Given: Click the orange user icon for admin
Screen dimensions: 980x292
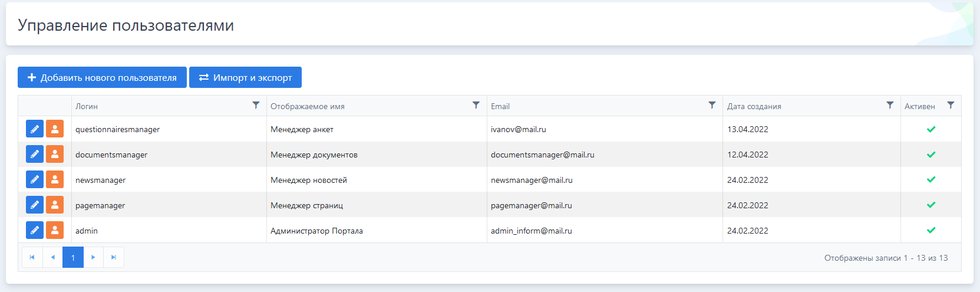Looking at the screenshot, I should point(55,230).
